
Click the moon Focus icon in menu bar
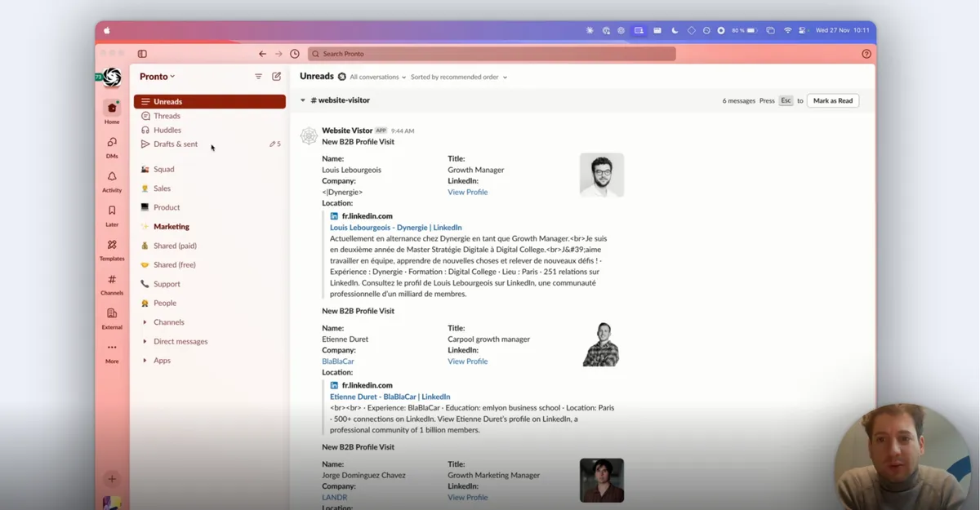point(675,30)
